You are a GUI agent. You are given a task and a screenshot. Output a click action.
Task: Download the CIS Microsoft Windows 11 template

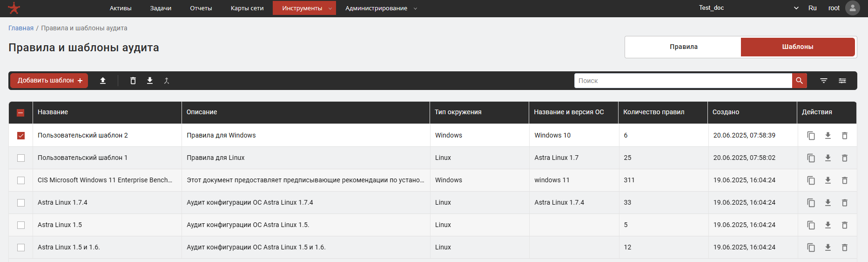tap(828, 180)
